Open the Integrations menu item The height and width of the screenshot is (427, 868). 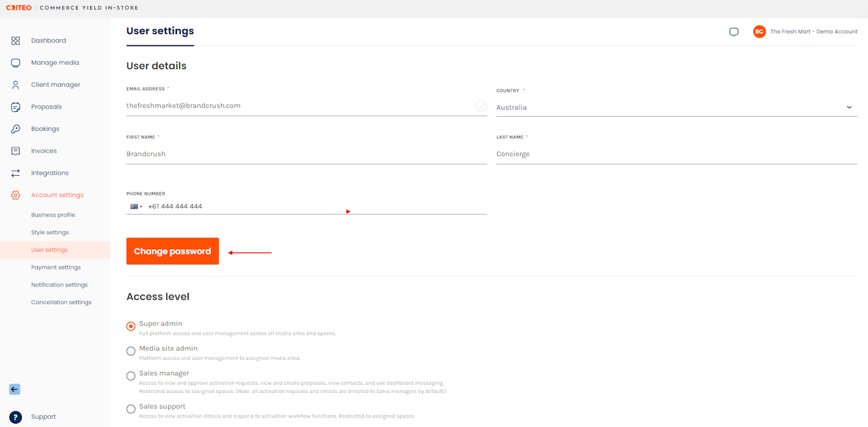coord(50,173)
